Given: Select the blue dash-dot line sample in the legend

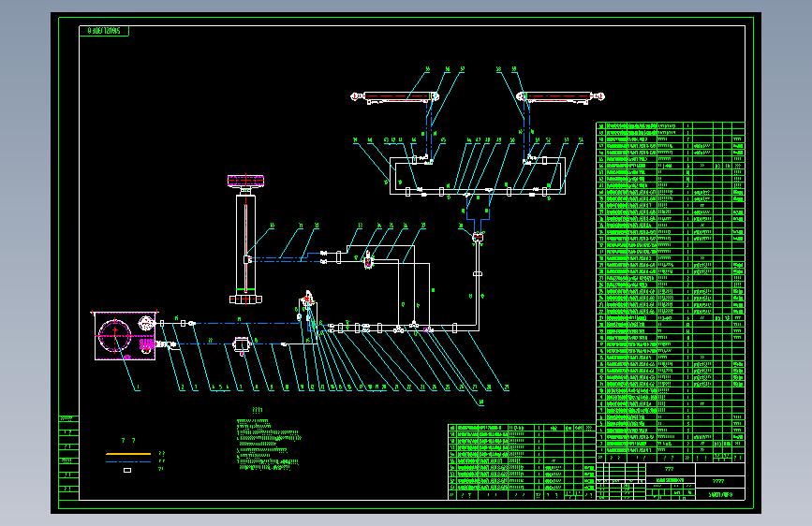Looking at the screenshot, I should (x=128, y=461).
